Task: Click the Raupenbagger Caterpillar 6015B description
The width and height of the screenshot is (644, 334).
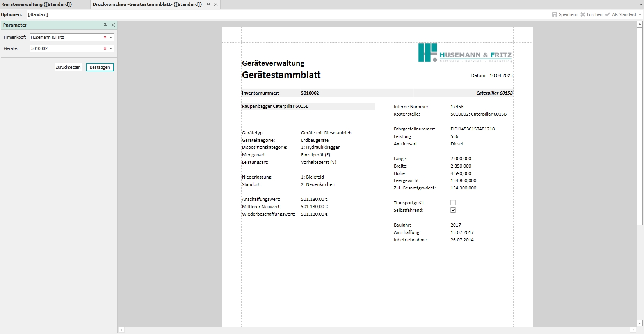Action: (275, 106)
